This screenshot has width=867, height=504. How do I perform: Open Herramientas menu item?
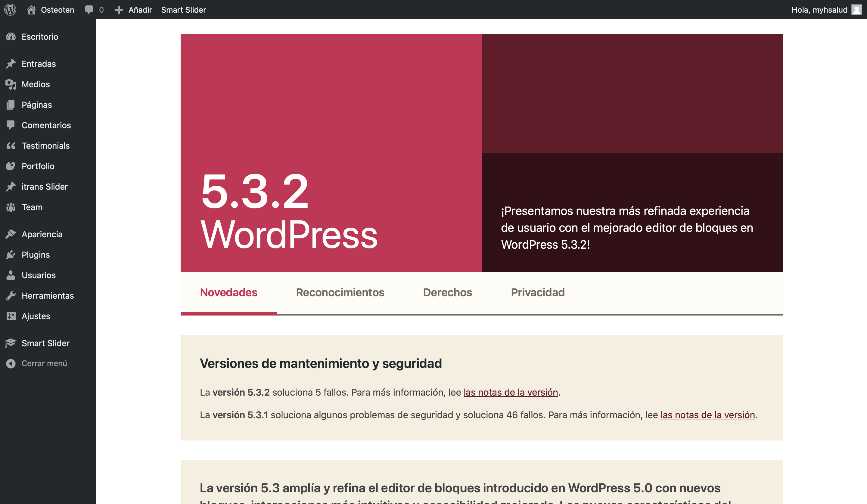click(x=48, y=296)
